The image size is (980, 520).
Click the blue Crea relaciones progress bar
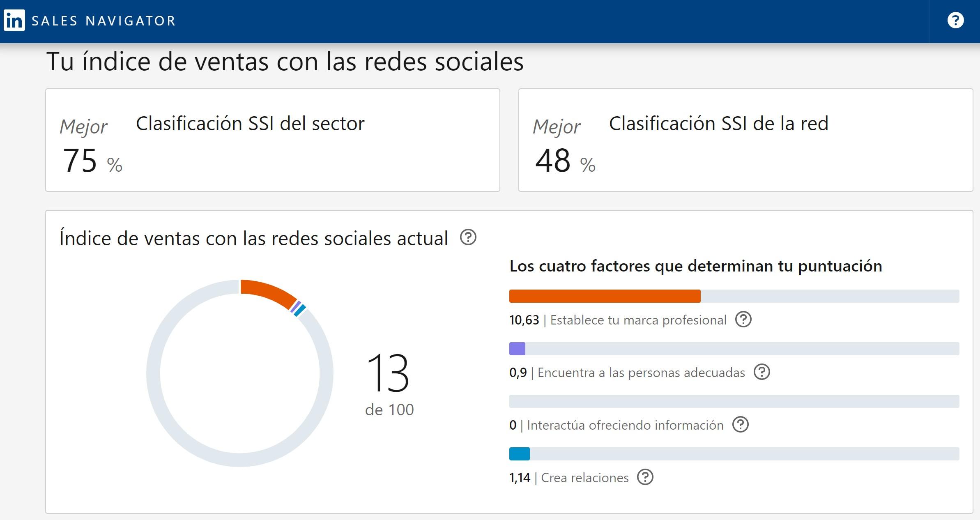(519, 454)
